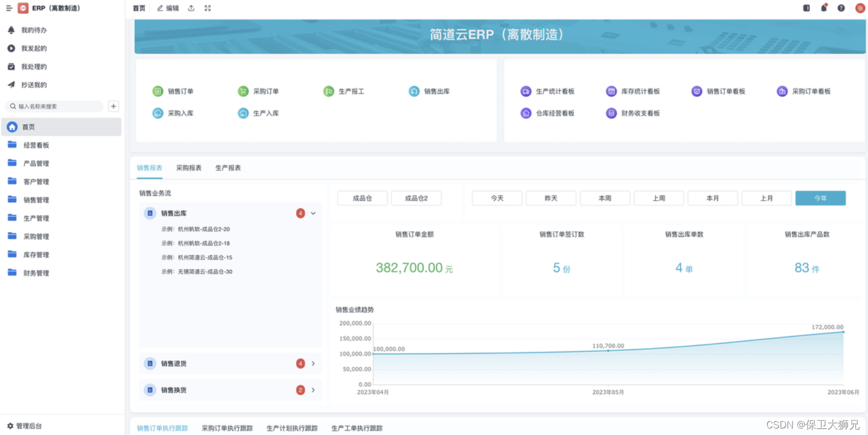
Task: Open the 销售出库 icon
Action: pos(414,91)
